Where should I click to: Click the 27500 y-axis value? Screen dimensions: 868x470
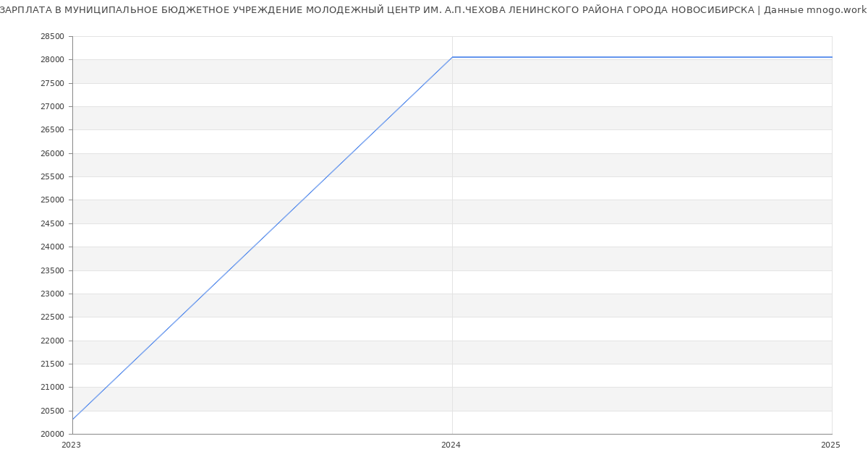[x=52, y=84]
